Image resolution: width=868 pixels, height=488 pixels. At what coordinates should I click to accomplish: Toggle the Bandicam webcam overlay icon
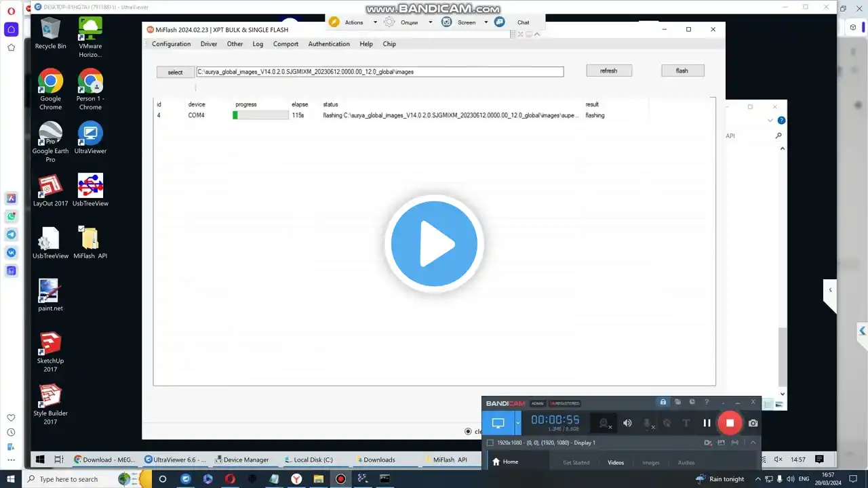[604, 423]
